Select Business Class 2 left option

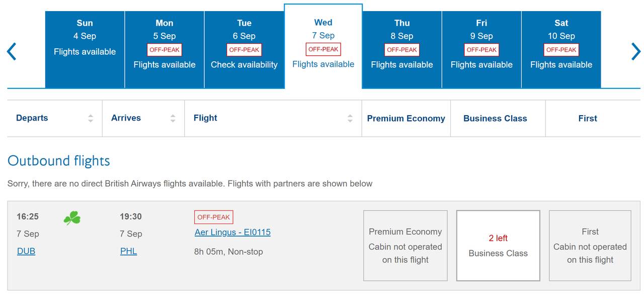[498, 246]
